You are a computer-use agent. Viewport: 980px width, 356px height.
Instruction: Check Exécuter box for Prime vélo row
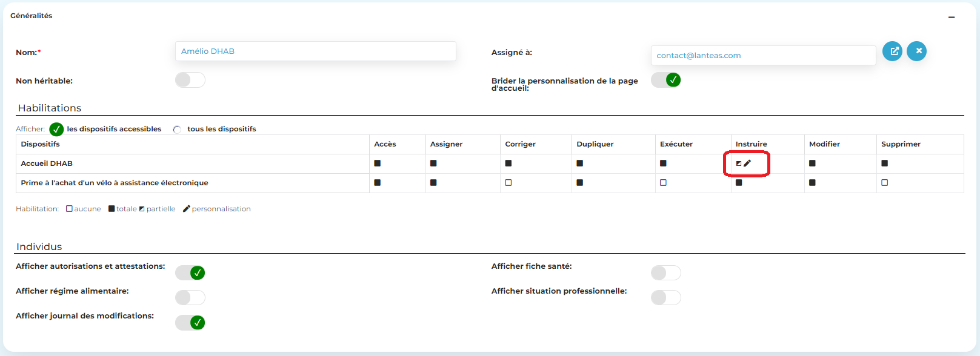[x=663, y=183]
